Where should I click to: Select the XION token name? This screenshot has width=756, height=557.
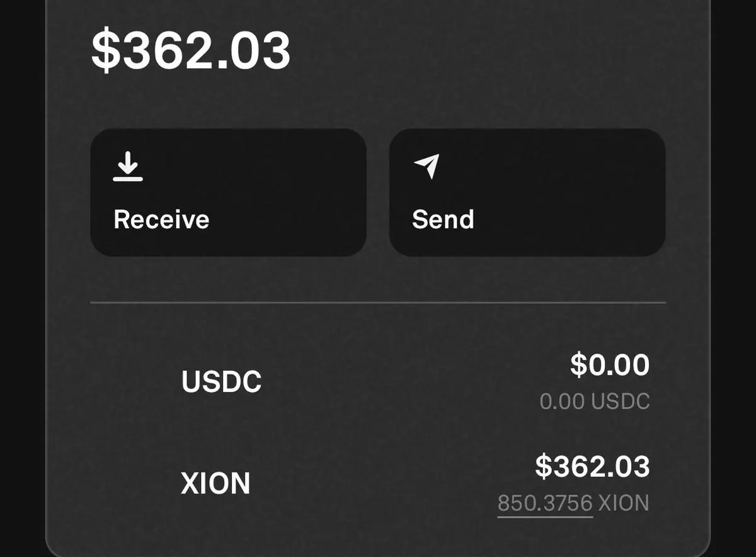point(215,484)
